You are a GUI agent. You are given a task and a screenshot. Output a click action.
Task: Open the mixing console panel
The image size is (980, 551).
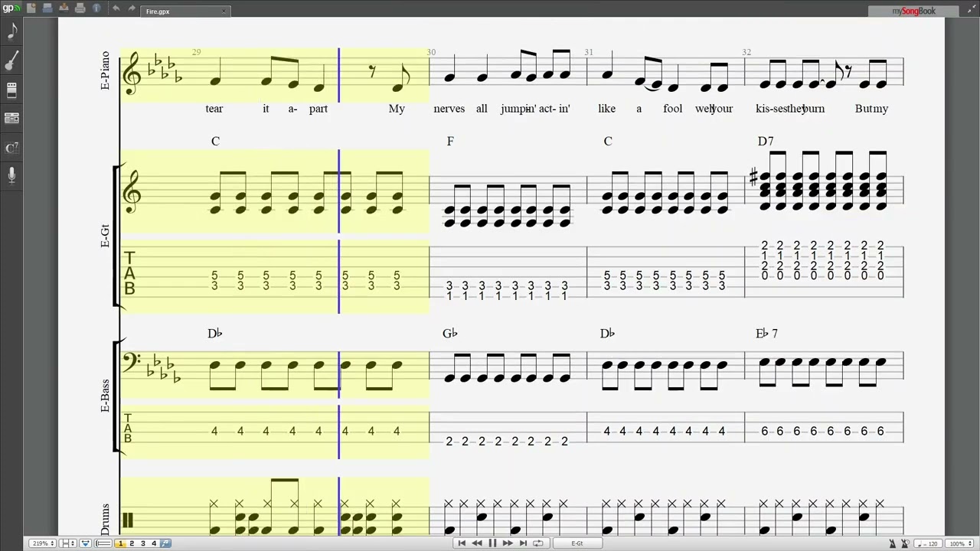click(11, 119)
